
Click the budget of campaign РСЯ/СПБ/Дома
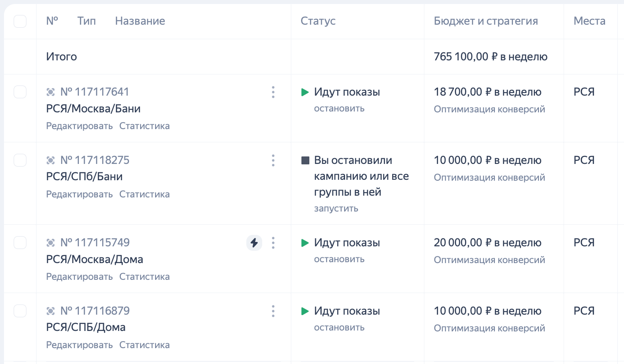coord(488,311)
